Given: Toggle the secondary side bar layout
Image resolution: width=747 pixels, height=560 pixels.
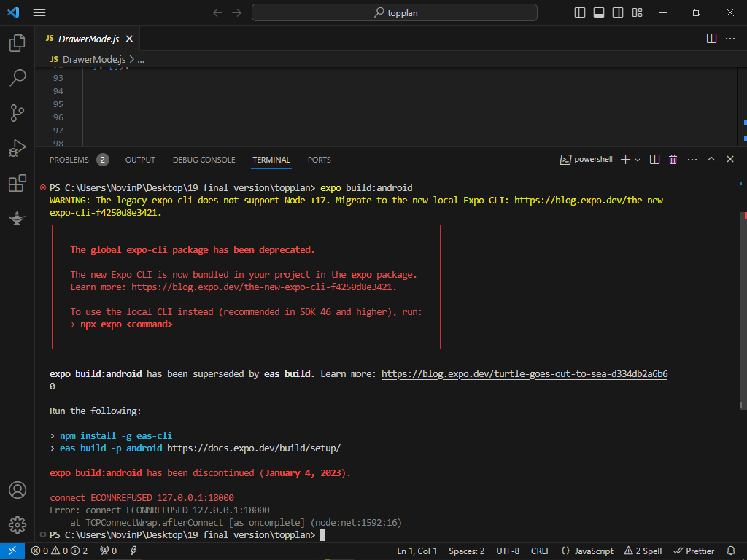Looking at the screenshot, I should tap(618, 13).
